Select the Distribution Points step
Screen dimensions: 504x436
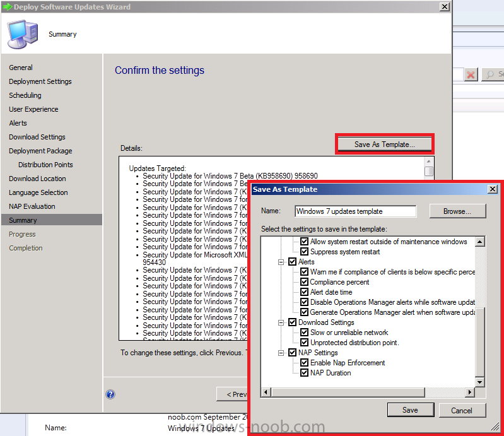pos(45,165)
